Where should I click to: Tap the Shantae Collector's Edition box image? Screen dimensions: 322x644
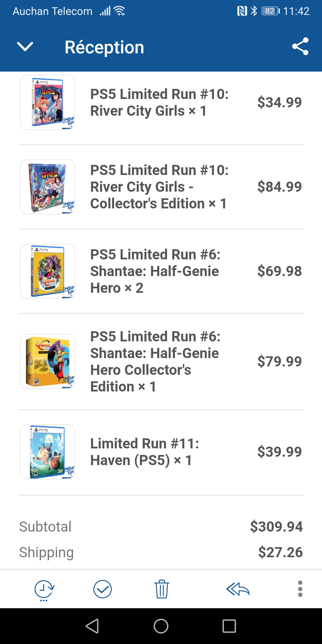pyautogui.click(x=47, y=361)
